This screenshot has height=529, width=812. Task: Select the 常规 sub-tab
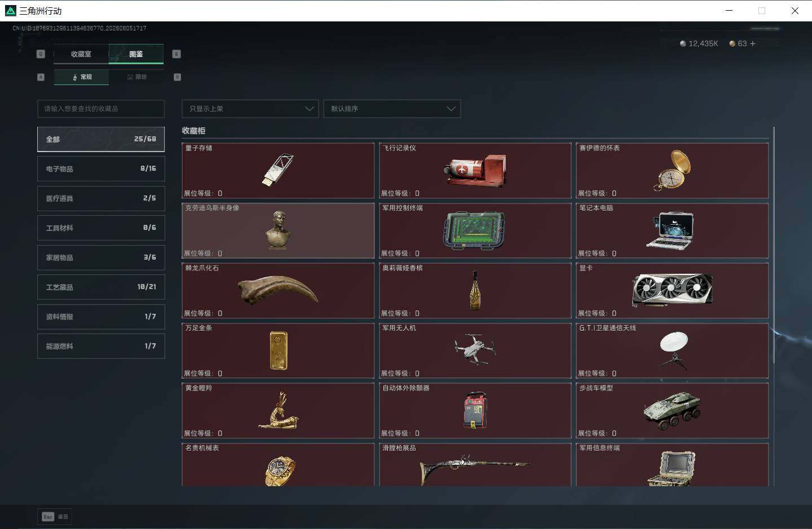click(82, 77)
